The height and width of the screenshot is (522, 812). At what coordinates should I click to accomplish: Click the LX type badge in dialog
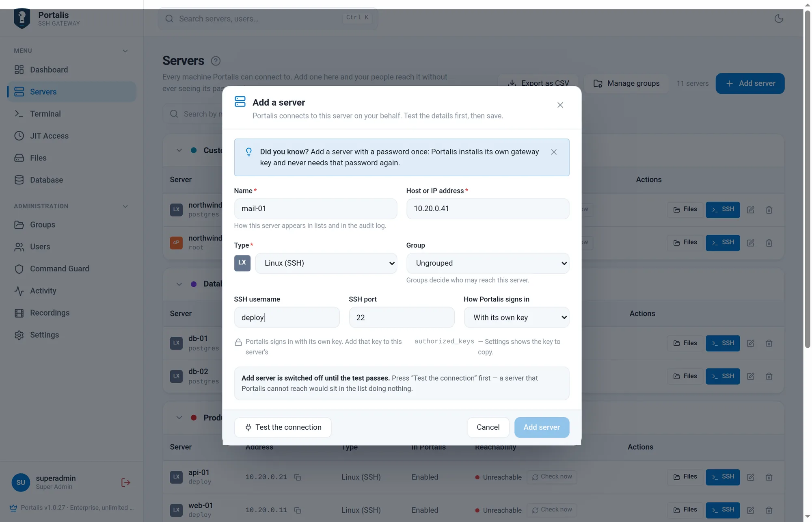(x=242, y=263)
